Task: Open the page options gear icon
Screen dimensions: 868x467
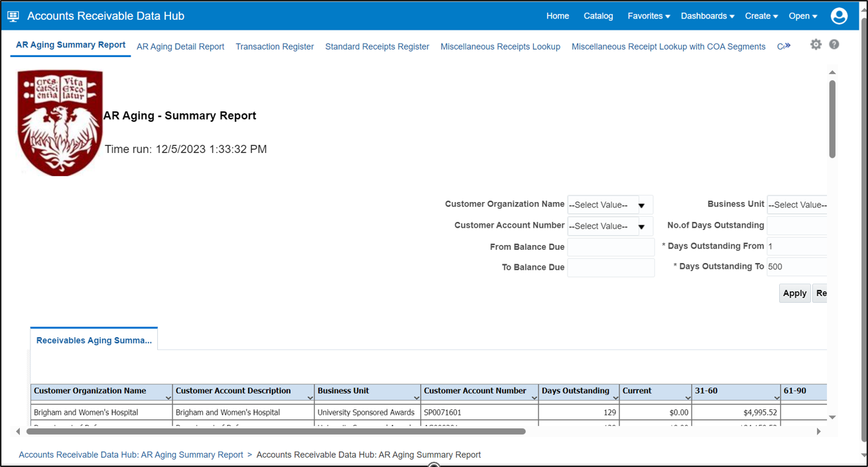Action: click(816, 44)
